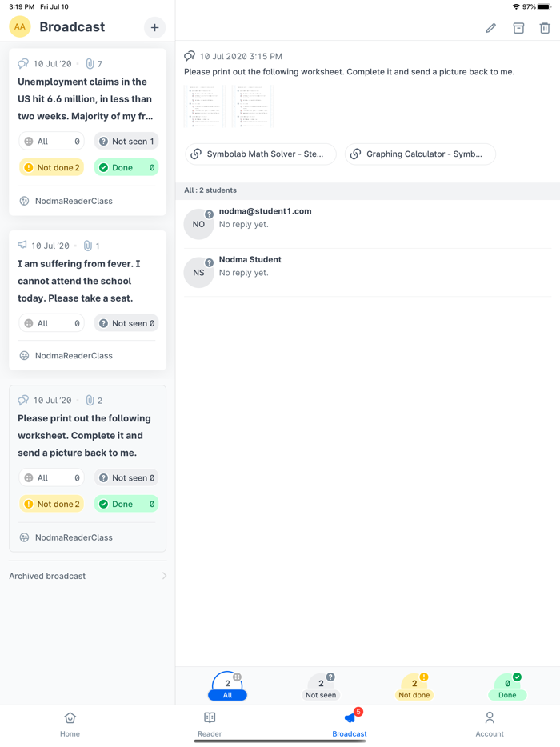Delete broadcast using the trash icon
Screen dimensions: 560x747
pos(545,28)
